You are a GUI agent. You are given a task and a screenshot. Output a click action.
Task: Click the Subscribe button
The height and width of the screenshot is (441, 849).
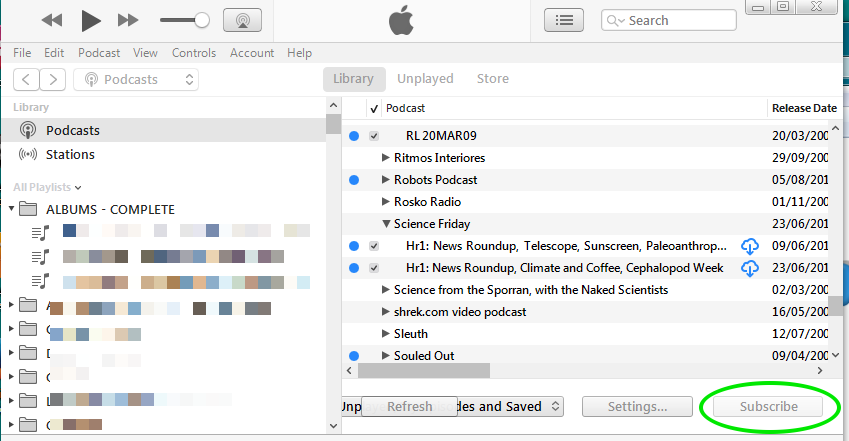768,406
